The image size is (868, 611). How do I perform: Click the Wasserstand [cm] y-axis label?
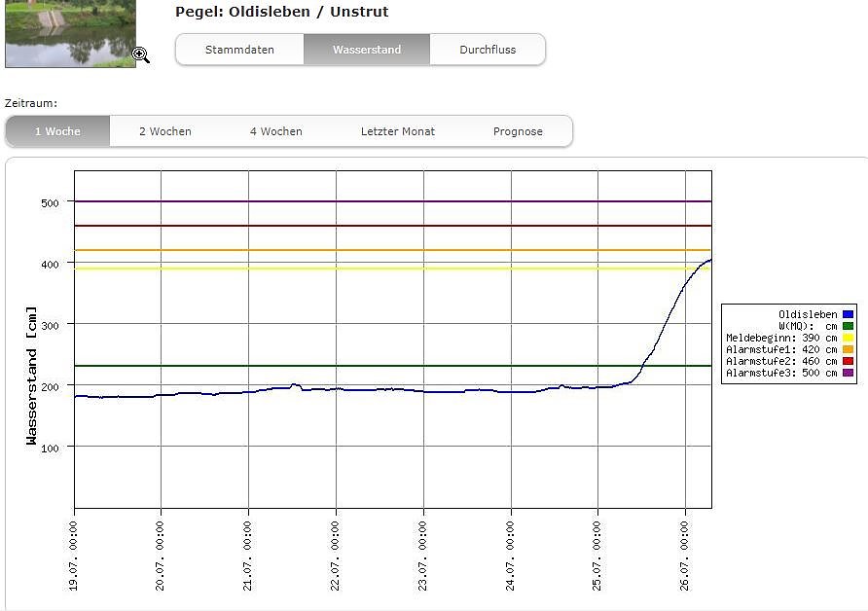point(32,375)
